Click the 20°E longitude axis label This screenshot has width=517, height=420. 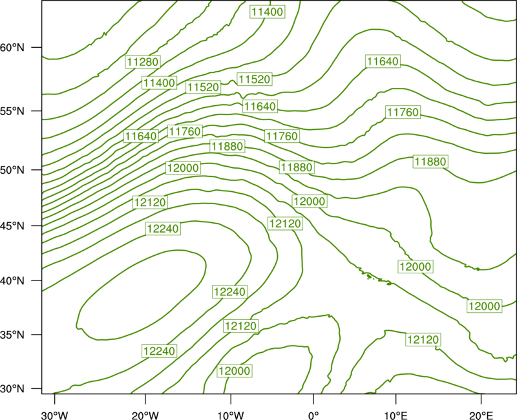click(481, 415)
